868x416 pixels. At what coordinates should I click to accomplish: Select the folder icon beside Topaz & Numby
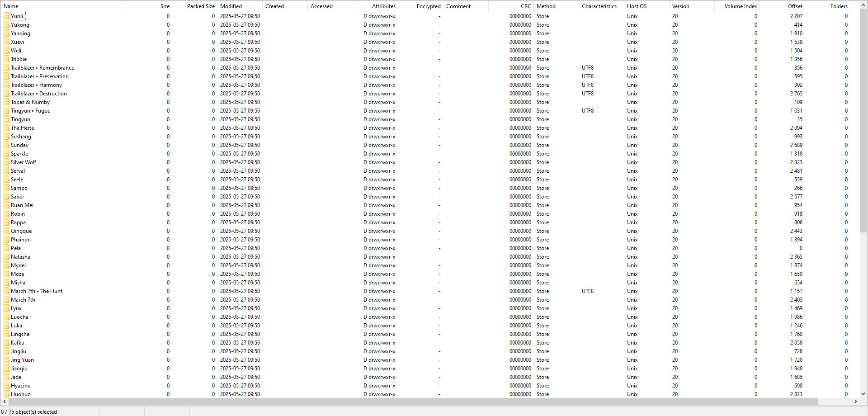coord(6,102)
